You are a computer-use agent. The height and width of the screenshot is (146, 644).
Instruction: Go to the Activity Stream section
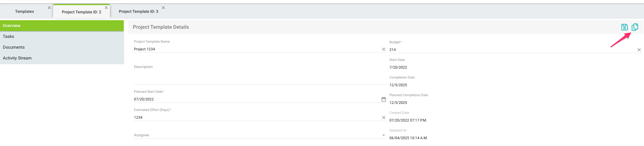point(17,58)
